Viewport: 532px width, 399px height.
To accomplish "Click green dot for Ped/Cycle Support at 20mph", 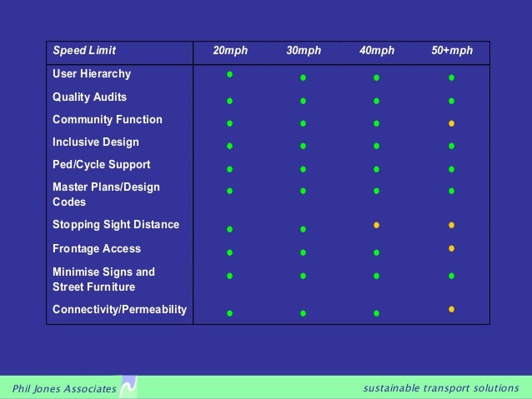I will 229,169.
